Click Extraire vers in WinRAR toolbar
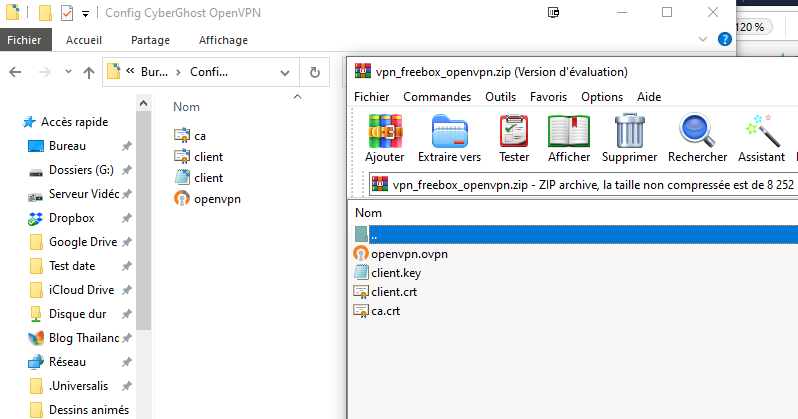The width and height of the screenshot is (798, 419). [449, 138]
